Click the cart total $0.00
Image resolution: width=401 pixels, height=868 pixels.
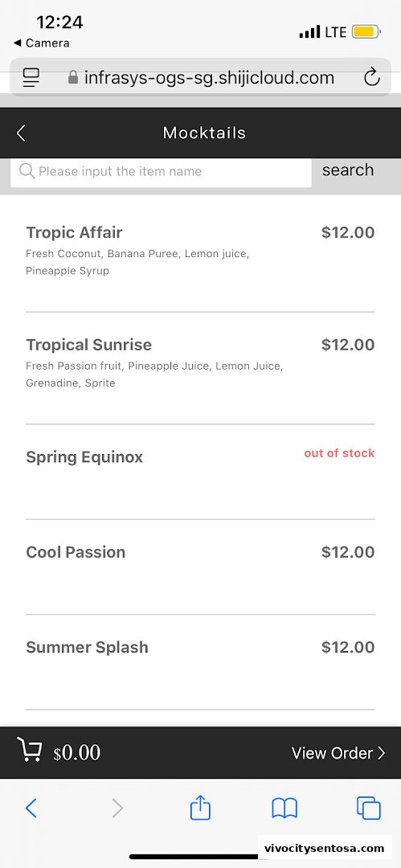coord(77,753)
